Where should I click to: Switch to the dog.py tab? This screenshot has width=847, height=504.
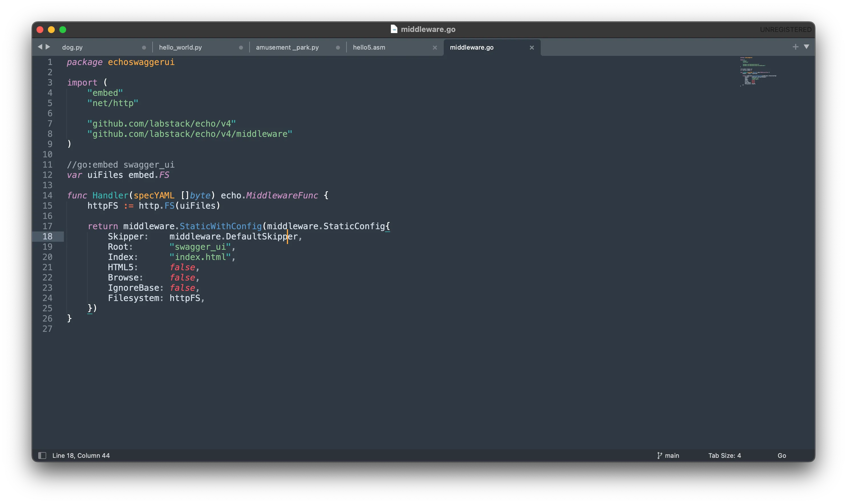tap(72, 47)
